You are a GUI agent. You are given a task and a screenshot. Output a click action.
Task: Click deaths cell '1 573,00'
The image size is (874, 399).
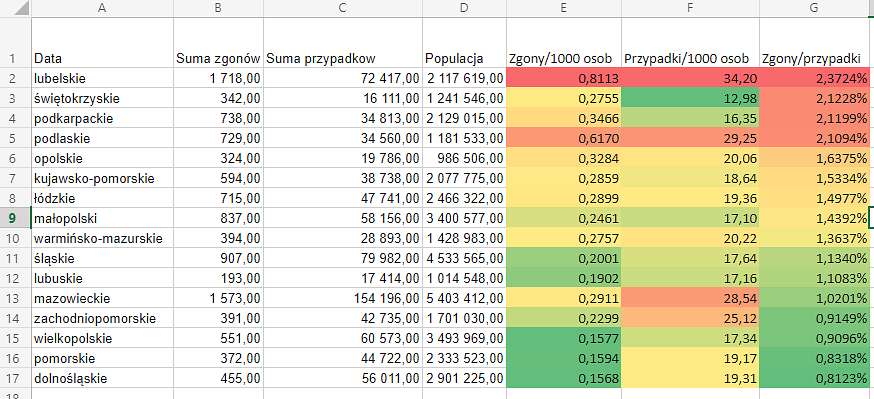(218, 298)
